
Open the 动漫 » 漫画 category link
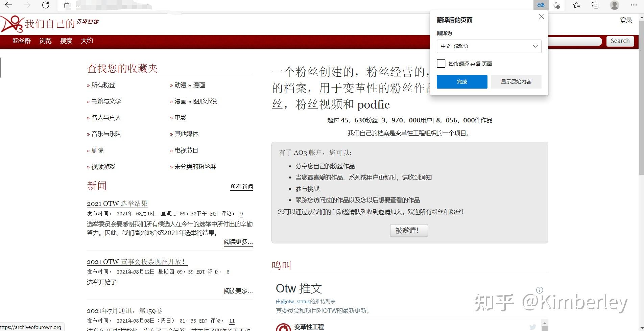point(190,85)
